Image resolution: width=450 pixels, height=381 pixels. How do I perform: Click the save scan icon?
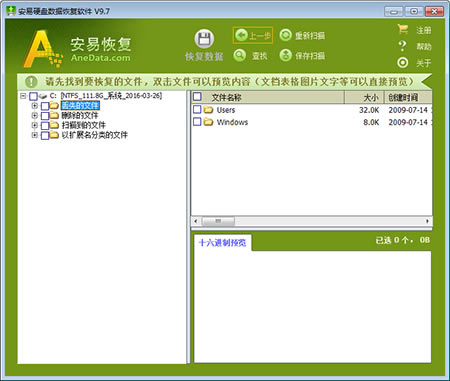click(x=285, y=55)
